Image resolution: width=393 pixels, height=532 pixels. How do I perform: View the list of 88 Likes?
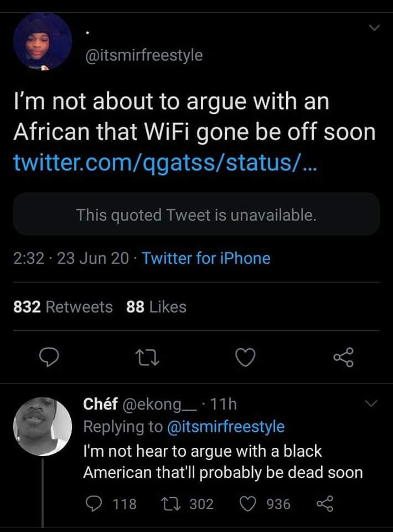click(156, 306)
